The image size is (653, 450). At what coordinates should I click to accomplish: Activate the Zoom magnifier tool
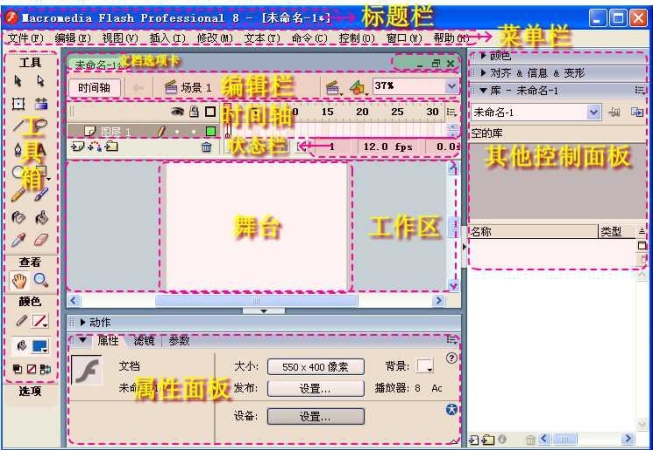[x=41, y=280]
